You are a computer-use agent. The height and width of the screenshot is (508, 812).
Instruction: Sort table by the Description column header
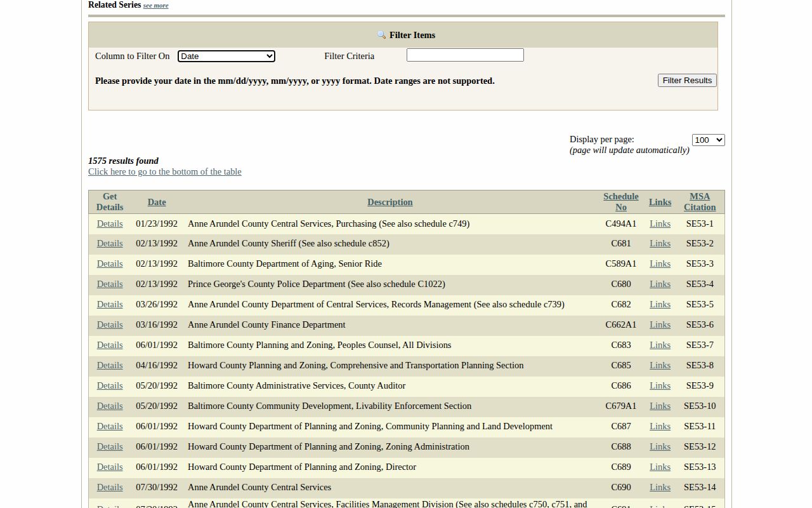point(390,202)
